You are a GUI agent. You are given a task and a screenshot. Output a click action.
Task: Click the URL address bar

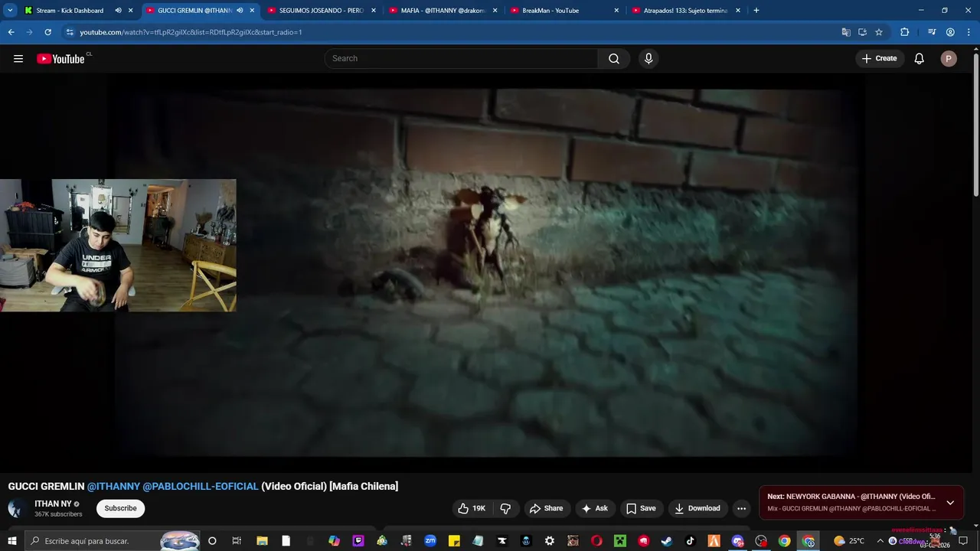[x=452, y=32]
